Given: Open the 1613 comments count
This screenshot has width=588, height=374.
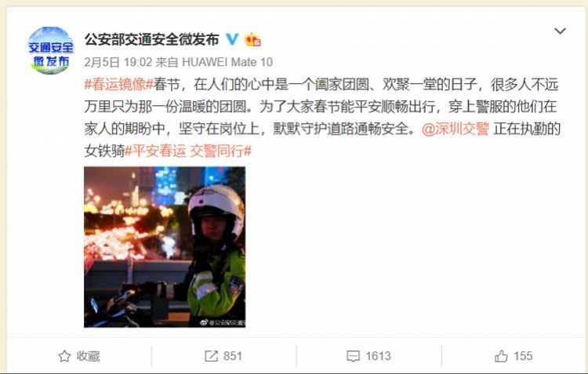Looking at the screenshot, I should pyautogui.click(x=378, y=356).
